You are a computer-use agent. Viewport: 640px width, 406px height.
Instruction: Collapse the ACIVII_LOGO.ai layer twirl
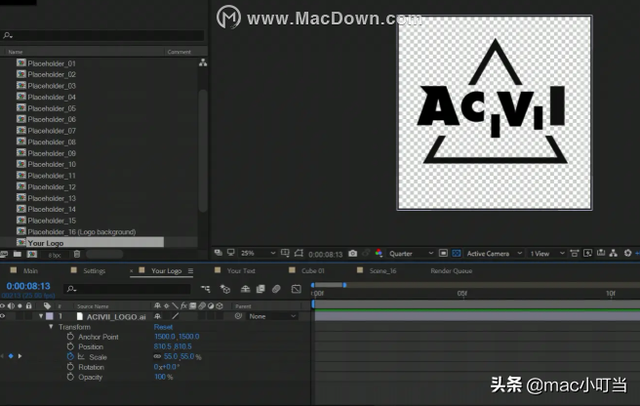click(x=41, y=316)
